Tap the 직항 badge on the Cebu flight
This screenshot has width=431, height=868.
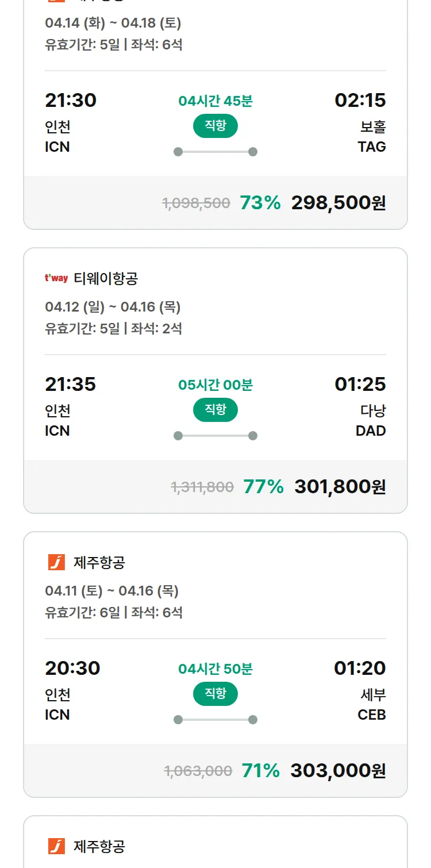(215, 694)
